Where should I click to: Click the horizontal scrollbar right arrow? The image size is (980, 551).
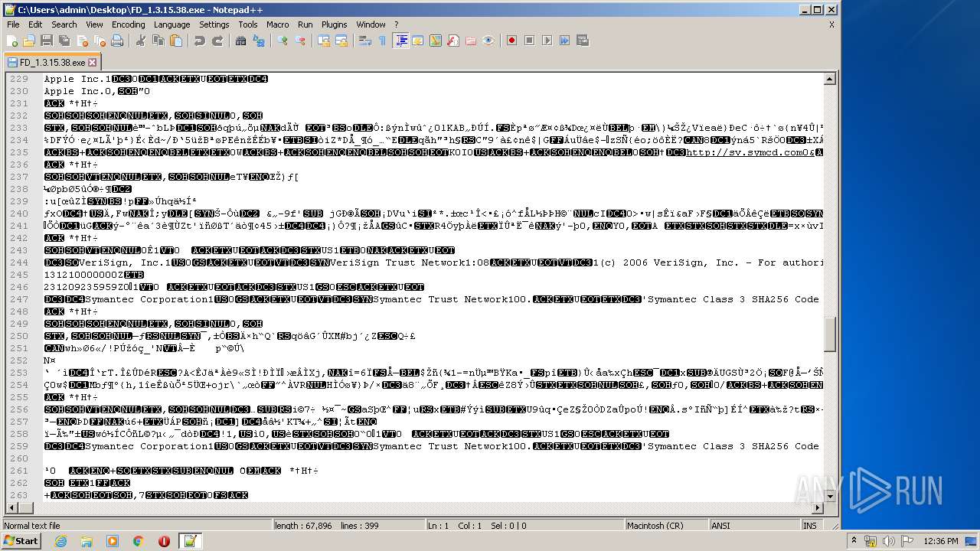coord(818,507)
